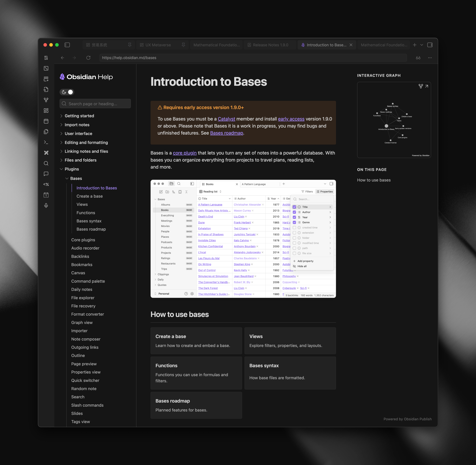Click the file search ribbon icon
The image size is (476, 465).
pos(46,89)
